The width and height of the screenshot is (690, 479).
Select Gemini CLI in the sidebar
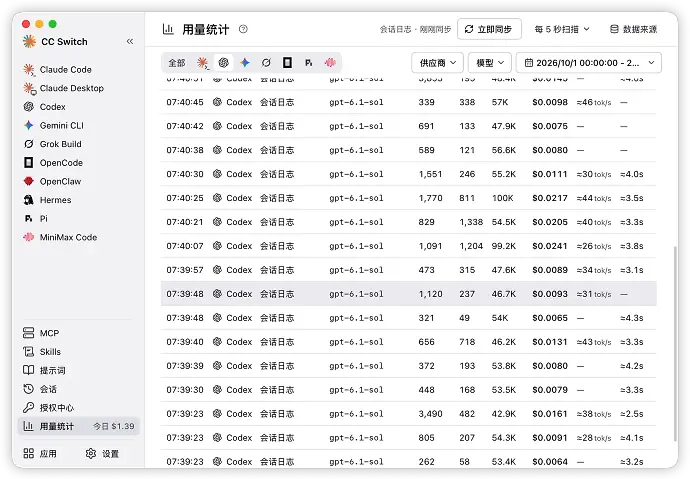[53, 125]
